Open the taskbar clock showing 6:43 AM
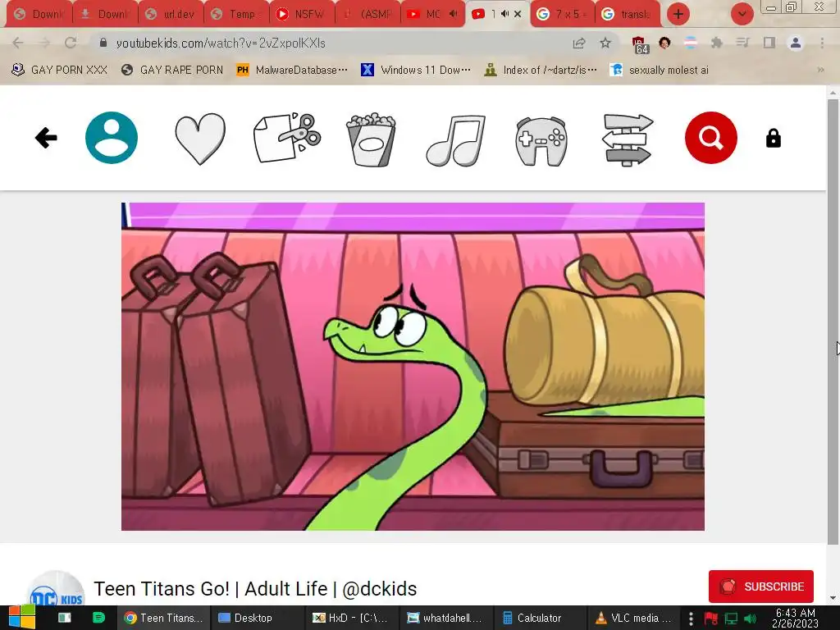Image resolution: width=840 pixels, height=630 pixels. [x=795, y=619]
